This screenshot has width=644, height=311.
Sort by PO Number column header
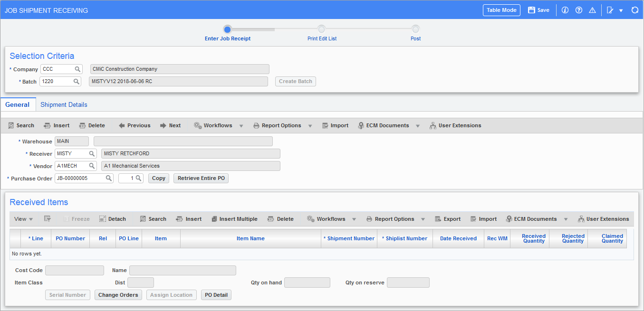tap(70, 238)
